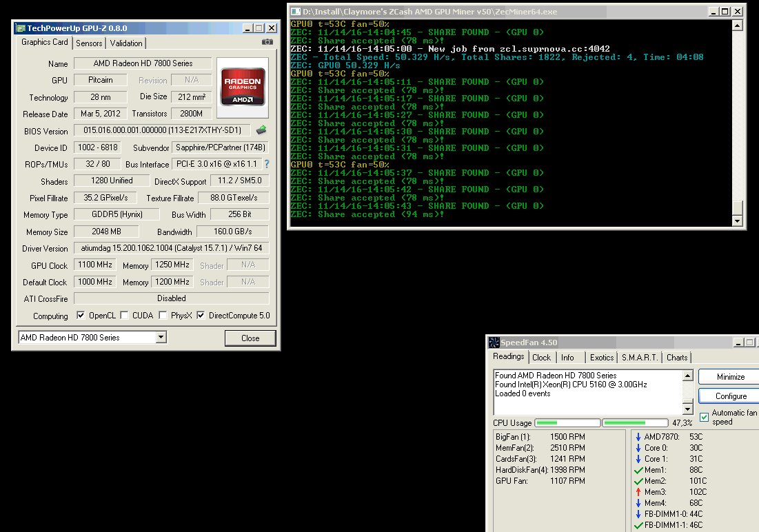759x532 pixels.
Task: Click the Memory Type GDDR5 (Hynix) field
Action: pyautogui.click(x=117, y=214)
